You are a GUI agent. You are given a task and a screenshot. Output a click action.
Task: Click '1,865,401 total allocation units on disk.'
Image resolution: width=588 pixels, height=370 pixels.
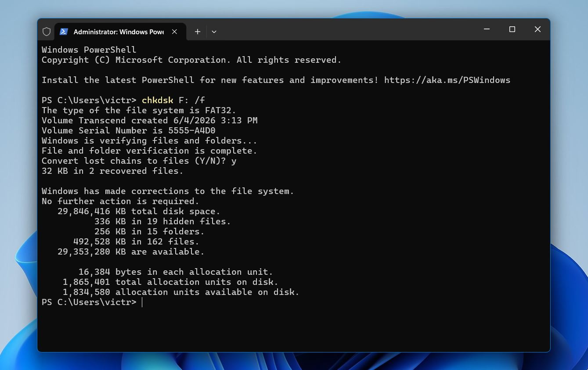[170, 282]
